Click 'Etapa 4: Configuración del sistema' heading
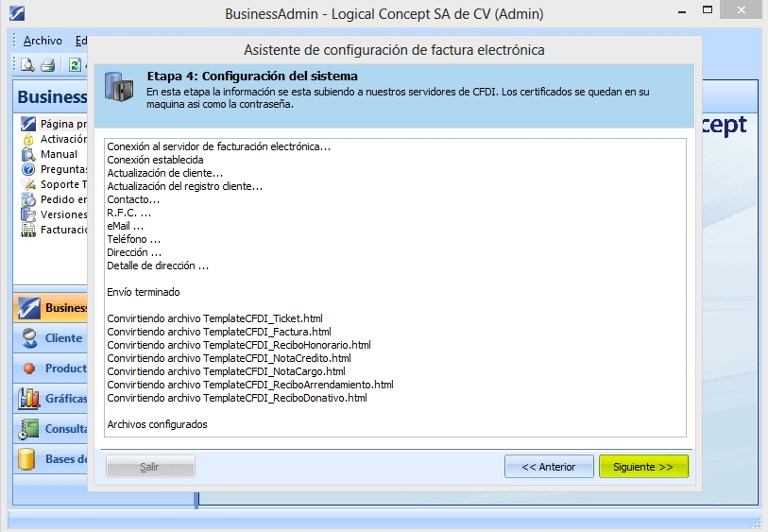Image resolution: width=768 pixels, height=532 pixels. (252, 76)
